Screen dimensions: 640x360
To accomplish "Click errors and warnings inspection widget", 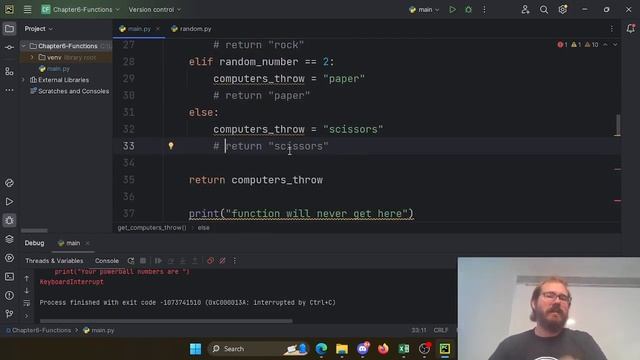I will pos(578,44).
